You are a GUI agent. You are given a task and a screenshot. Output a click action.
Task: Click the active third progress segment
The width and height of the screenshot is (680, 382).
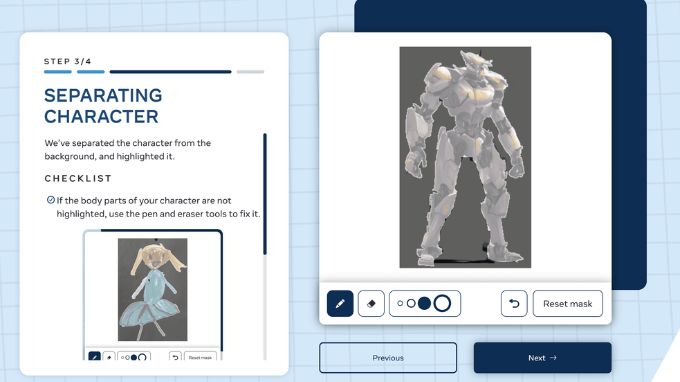[x=170, y=72]
